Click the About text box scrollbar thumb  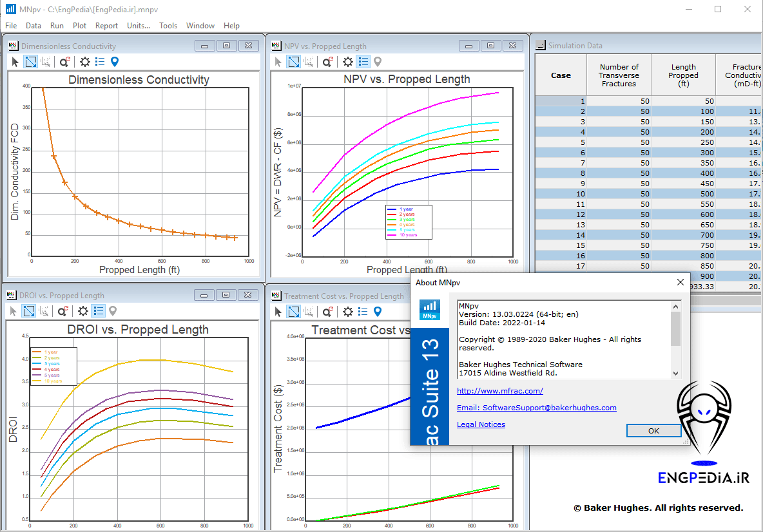coord(675,328)
